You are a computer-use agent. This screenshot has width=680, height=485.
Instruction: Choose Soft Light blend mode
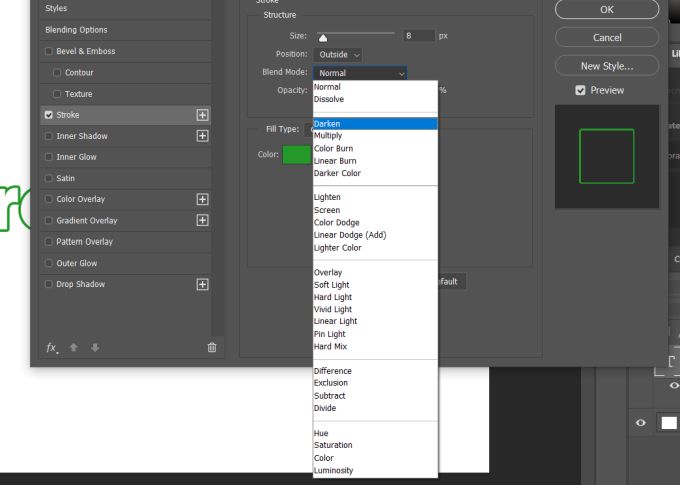point(375,285)
